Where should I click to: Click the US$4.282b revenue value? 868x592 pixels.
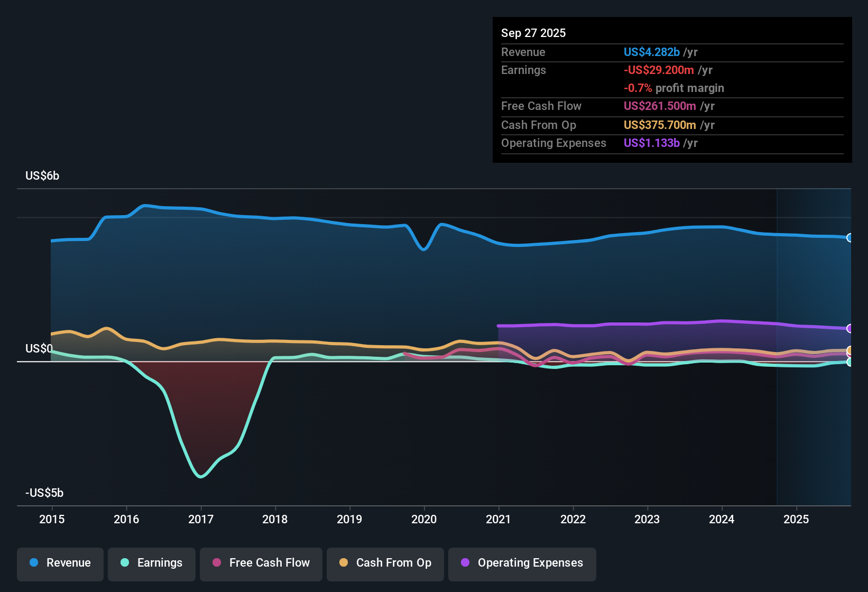651,52
